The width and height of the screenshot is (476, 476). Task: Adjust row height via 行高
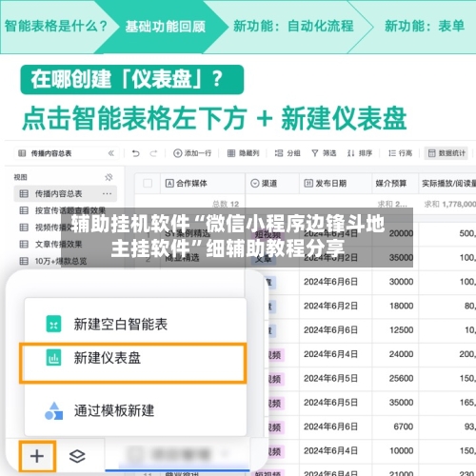pos(400,153)
